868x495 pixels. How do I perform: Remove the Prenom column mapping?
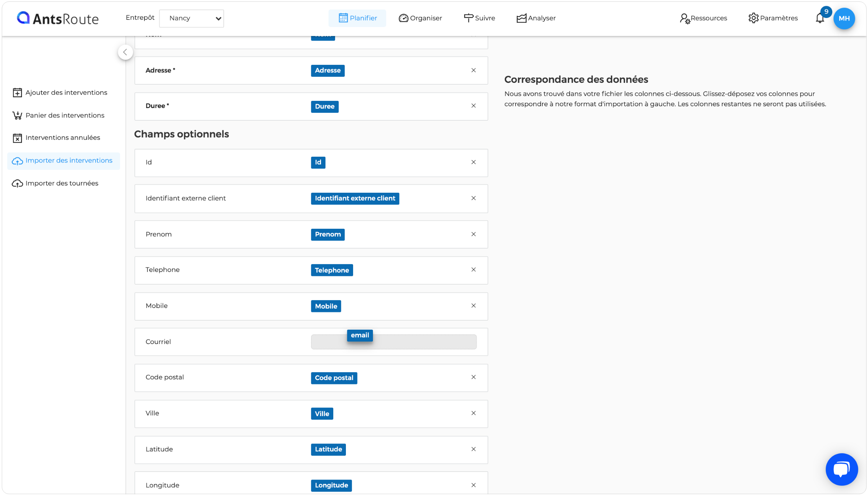pos(473,234)
